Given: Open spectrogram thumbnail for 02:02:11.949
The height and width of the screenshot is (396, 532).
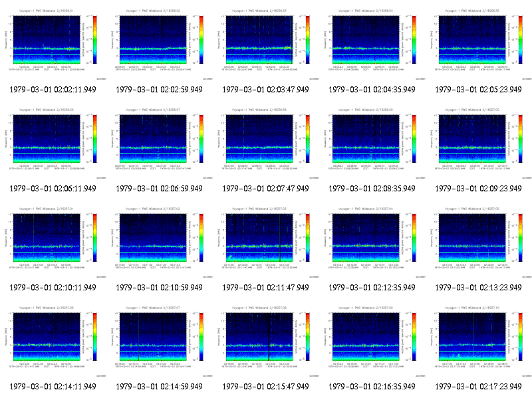Looking at the screenshot, I should click(53, 44).
